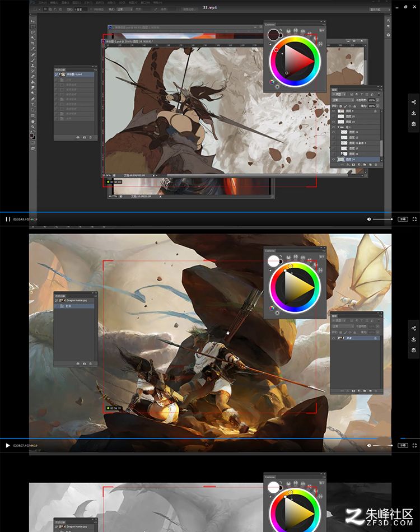Click volume speaker icon in 33.mp4 player

(369, 219)
